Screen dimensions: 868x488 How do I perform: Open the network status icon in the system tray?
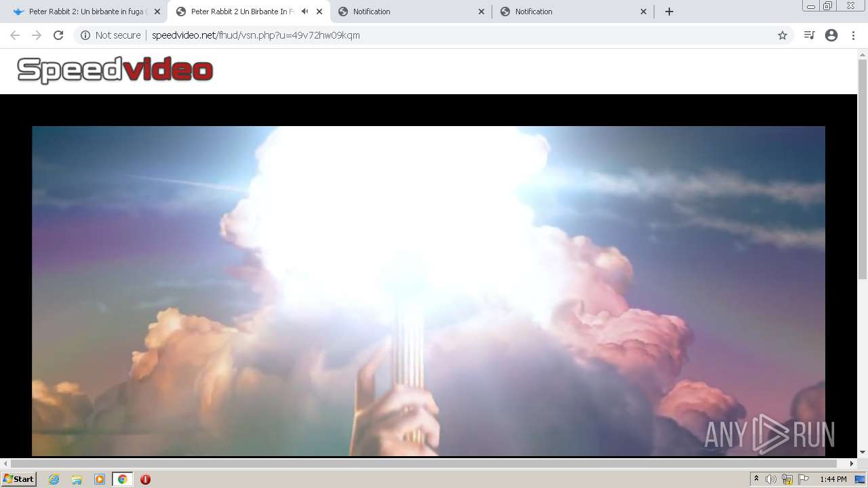787,479
